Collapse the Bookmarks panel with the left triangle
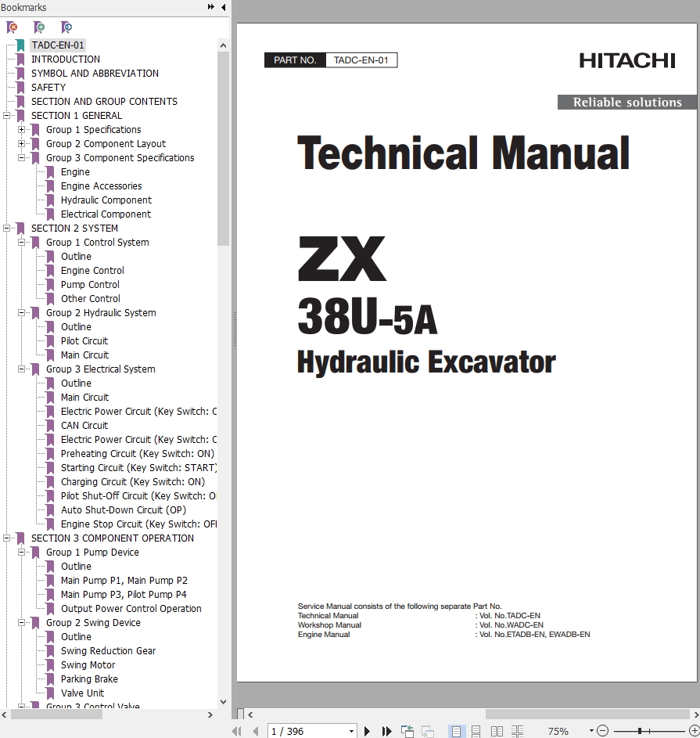Screen dimensions: 700x738 pyautogui.click(x=223, y=7)
